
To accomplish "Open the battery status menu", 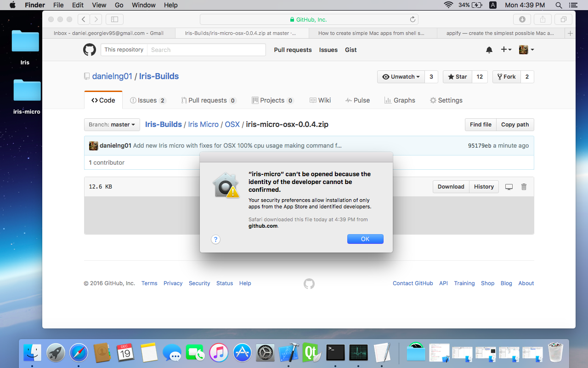I will click(x=470, y=5).
